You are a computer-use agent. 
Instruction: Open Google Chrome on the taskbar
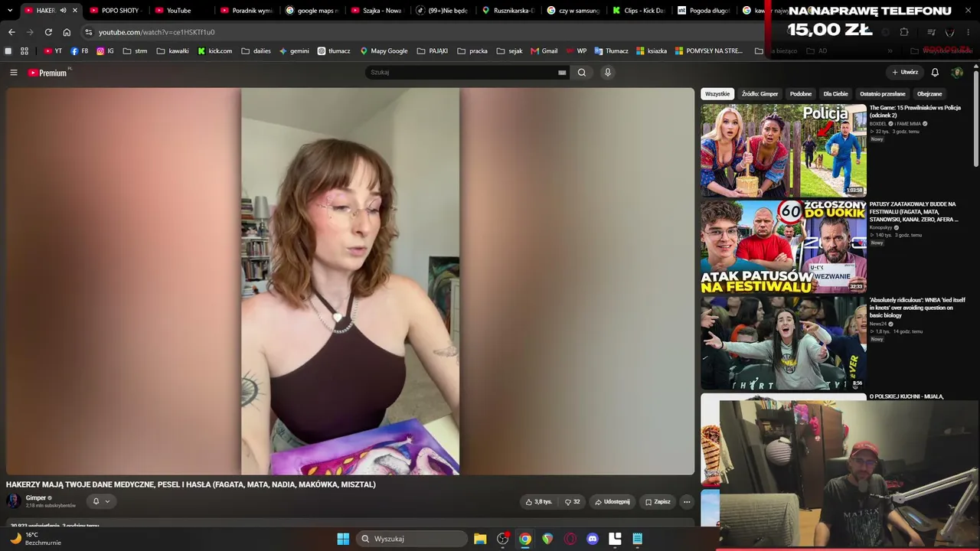525,539
